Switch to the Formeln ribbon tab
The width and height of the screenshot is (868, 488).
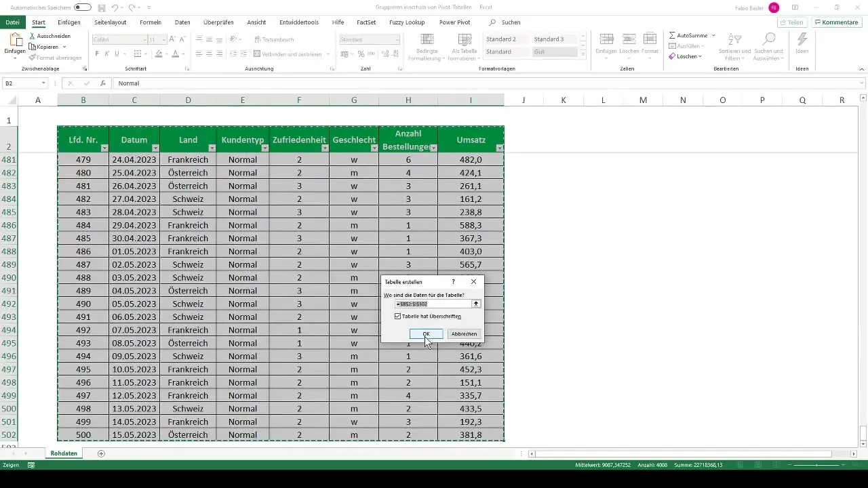click(151, 22)
